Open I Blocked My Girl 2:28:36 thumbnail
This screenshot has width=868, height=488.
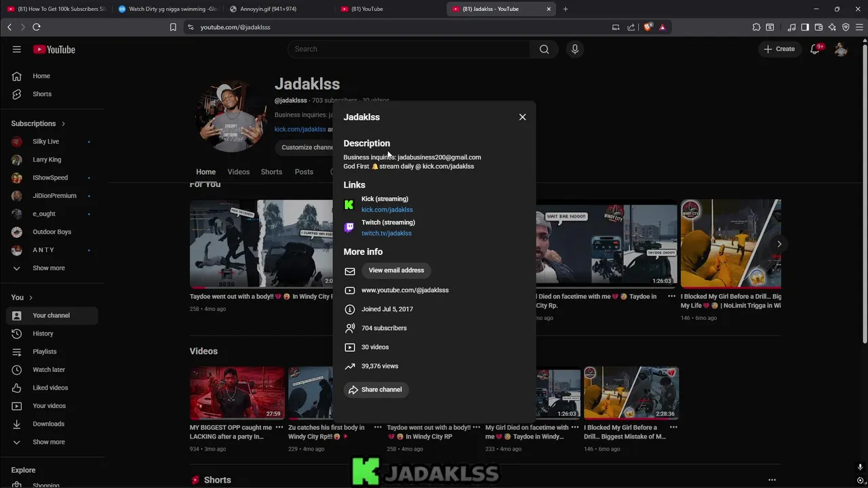631,393
